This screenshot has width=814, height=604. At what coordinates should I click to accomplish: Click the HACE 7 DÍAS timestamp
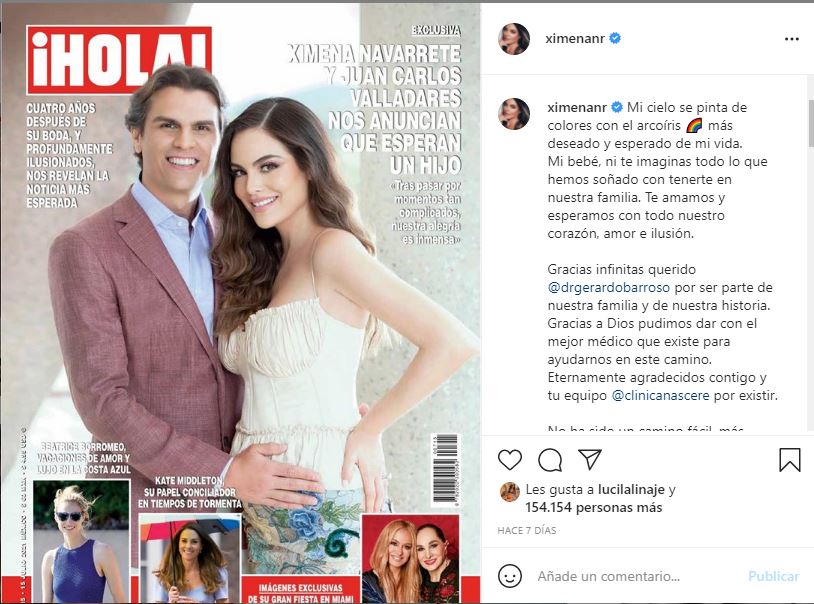(x=526, y=530)
